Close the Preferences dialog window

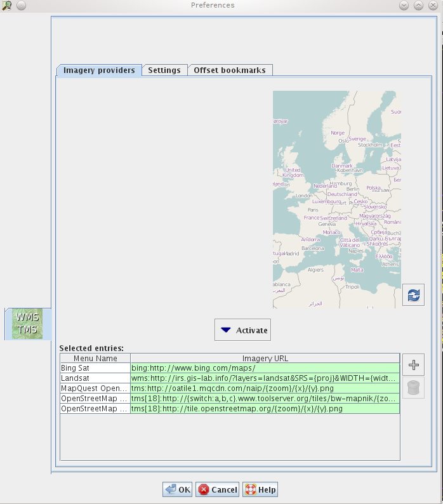click(x=433, y=6)
